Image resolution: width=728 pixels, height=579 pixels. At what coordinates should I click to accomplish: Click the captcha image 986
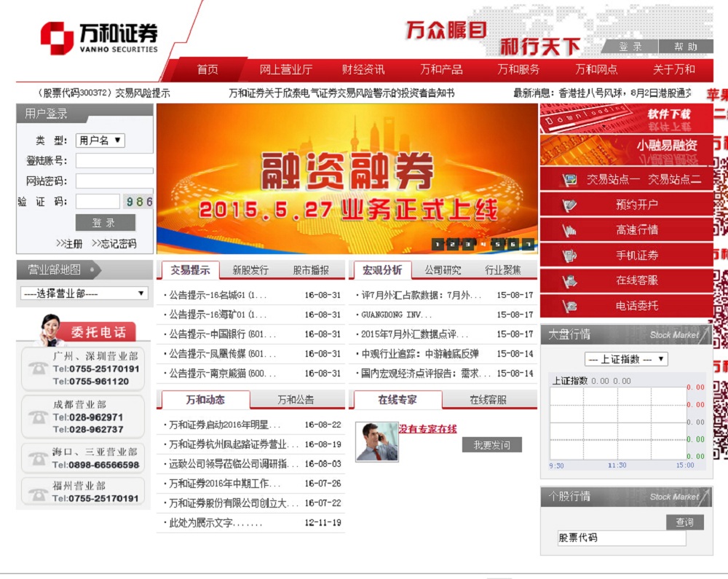[x=139, y=202]
